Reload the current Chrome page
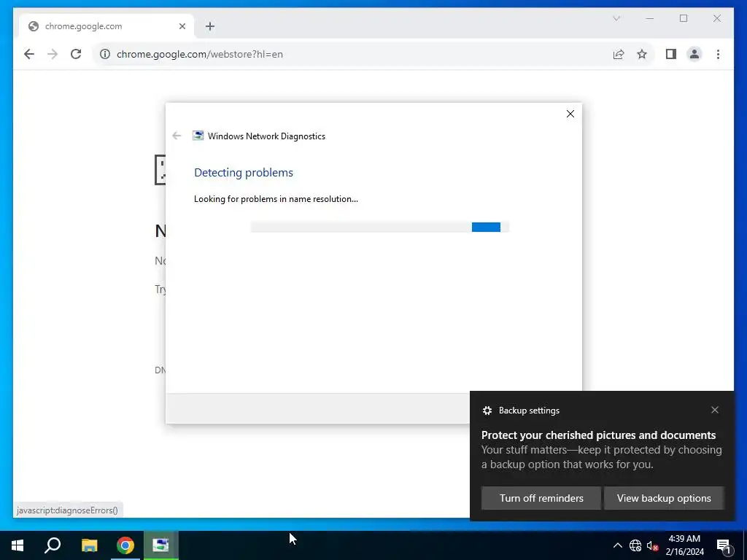Screen dimensions: 747x560 pos(76,54)
